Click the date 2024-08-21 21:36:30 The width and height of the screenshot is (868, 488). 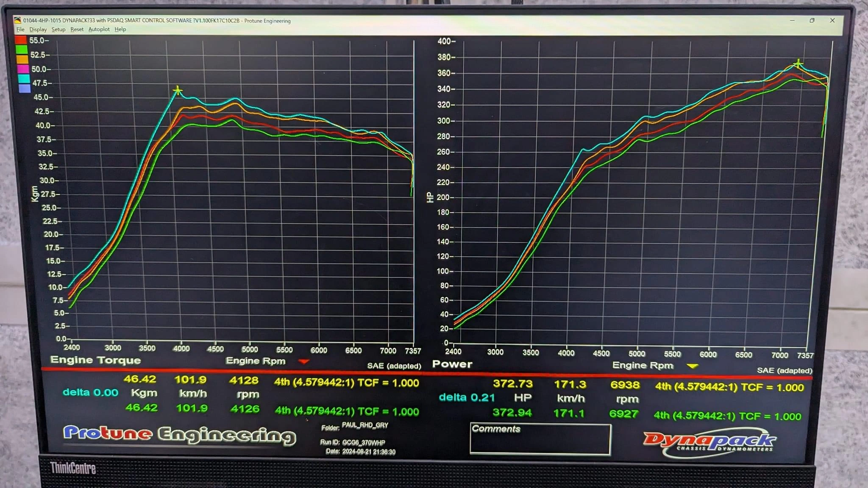369,452
